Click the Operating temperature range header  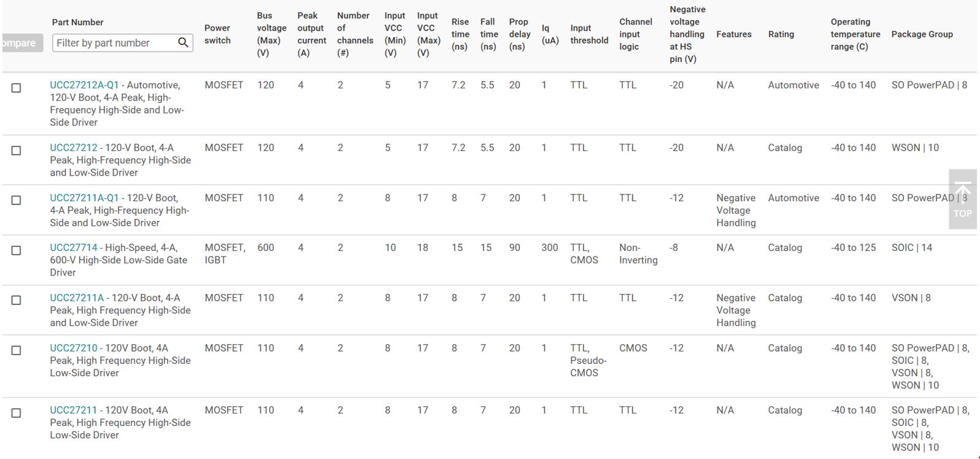[x=855, y=34]
